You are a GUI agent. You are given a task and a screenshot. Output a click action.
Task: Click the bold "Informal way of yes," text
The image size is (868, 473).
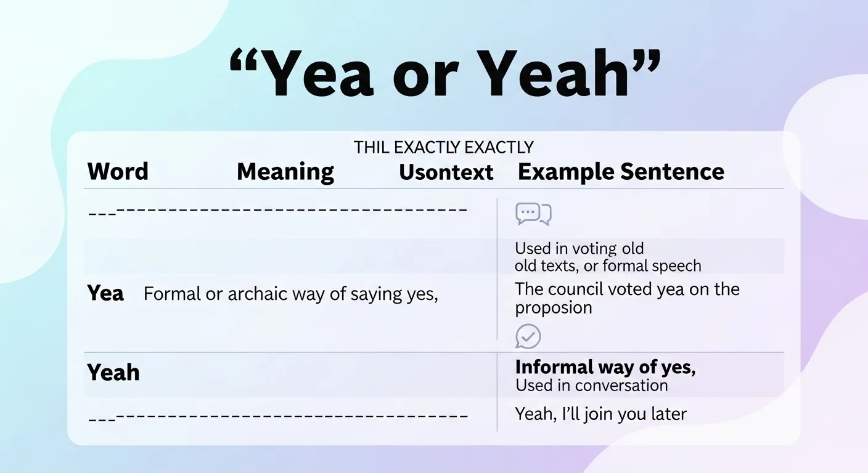605,367
